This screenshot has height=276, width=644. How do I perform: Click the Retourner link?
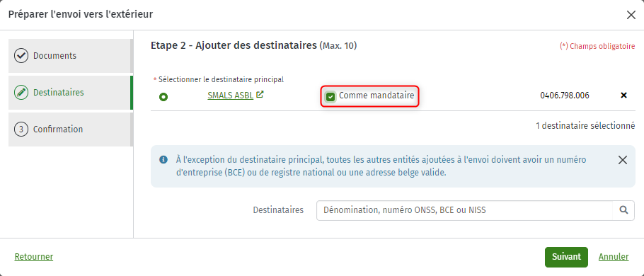[34, 257]
